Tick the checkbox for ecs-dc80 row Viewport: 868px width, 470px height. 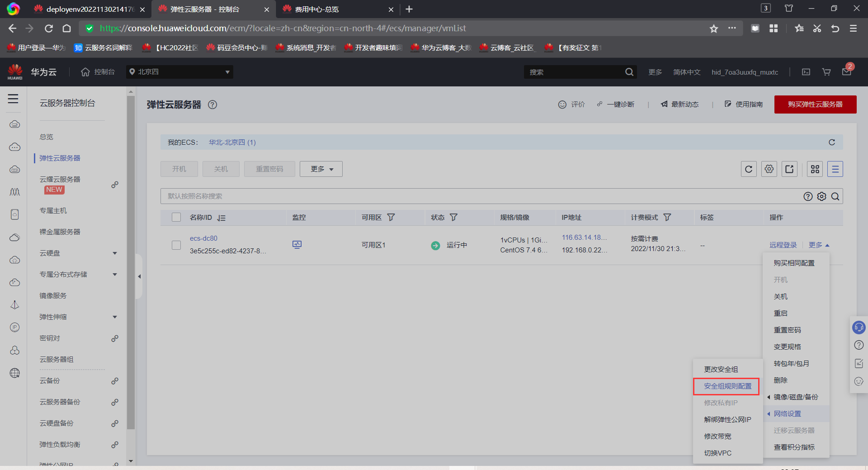[x=176, y=245]
